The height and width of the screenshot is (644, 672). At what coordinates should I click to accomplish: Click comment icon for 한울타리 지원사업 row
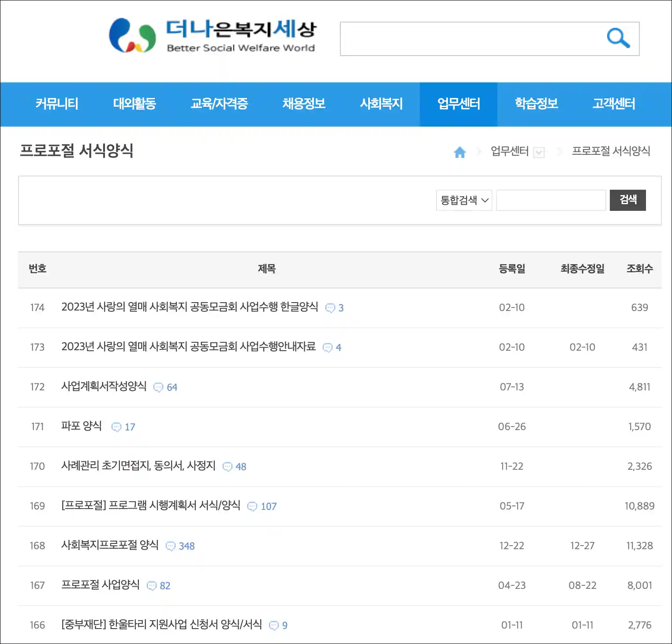click(x=273, y=625)
